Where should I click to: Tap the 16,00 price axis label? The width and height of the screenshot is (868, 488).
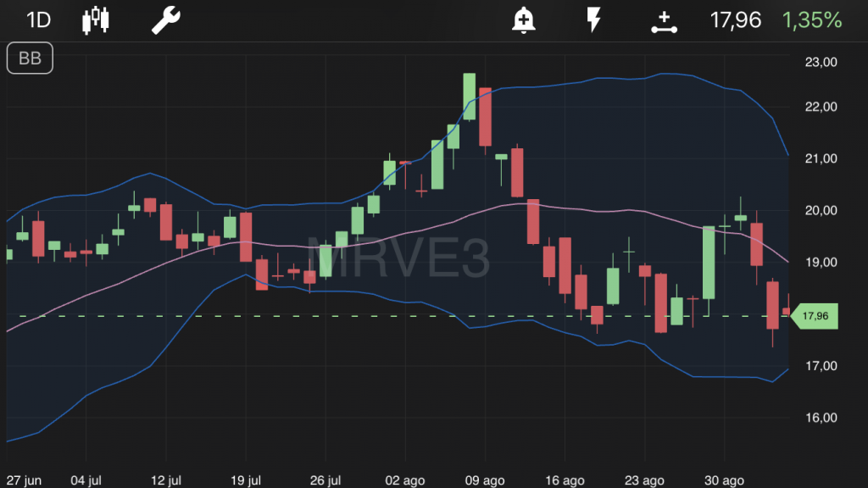click(821, 418)
